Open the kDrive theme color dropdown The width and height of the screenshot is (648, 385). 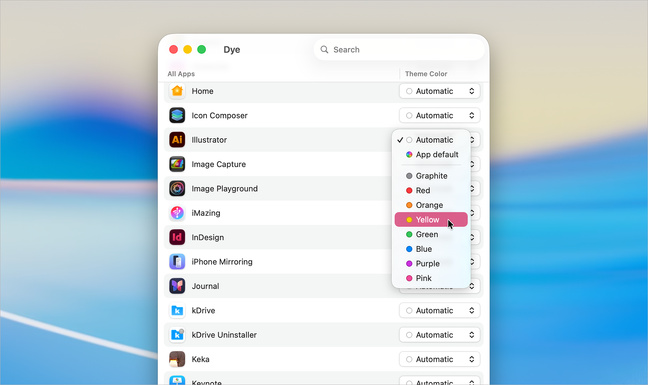tap(440, 310)
